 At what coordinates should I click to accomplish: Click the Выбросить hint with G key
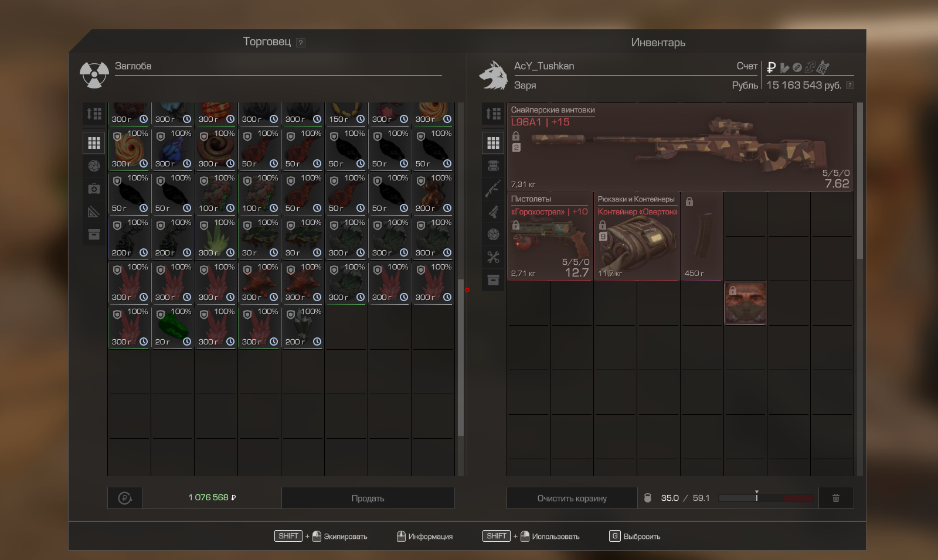click(635, 536)
